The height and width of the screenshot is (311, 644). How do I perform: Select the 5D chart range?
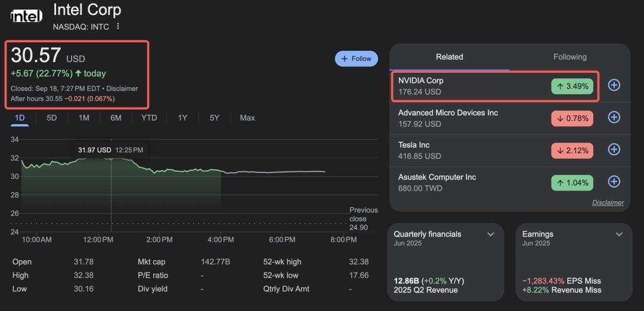click(52, 118)
